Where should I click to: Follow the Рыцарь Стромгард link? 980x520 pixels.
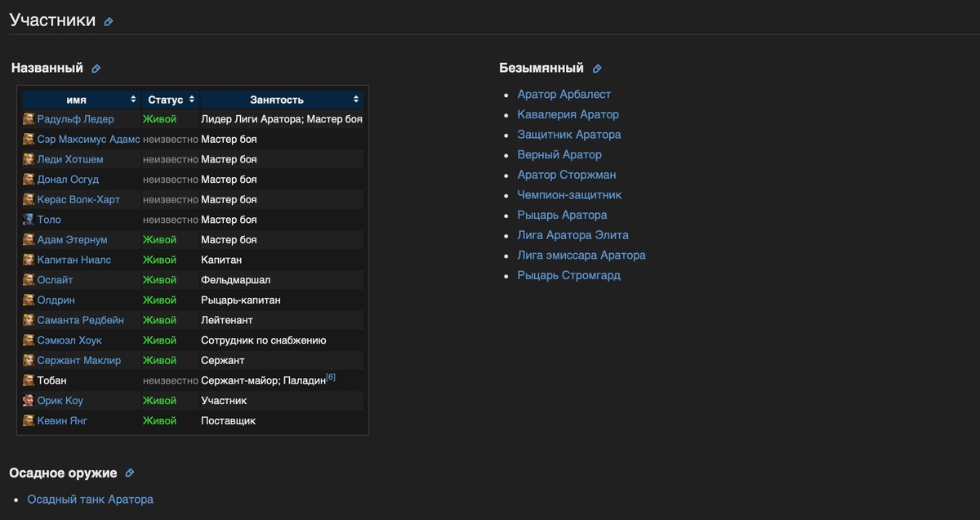pos(568,276)
